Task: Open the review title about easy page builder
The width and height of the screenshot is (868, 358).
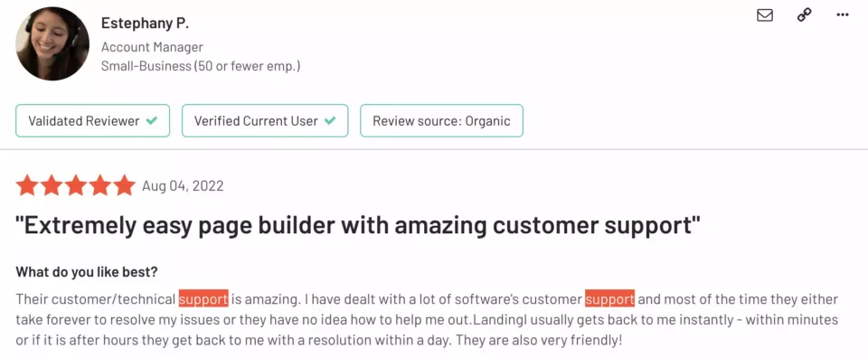Action: coord(358,226)
